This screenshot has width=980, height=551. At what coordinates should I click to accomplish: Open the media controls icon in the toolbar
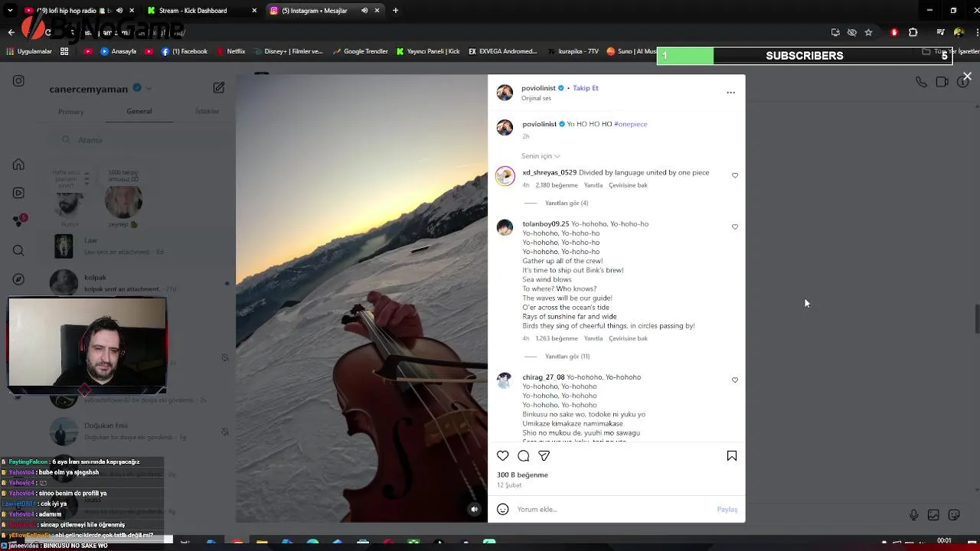click(x=941, y=32)
